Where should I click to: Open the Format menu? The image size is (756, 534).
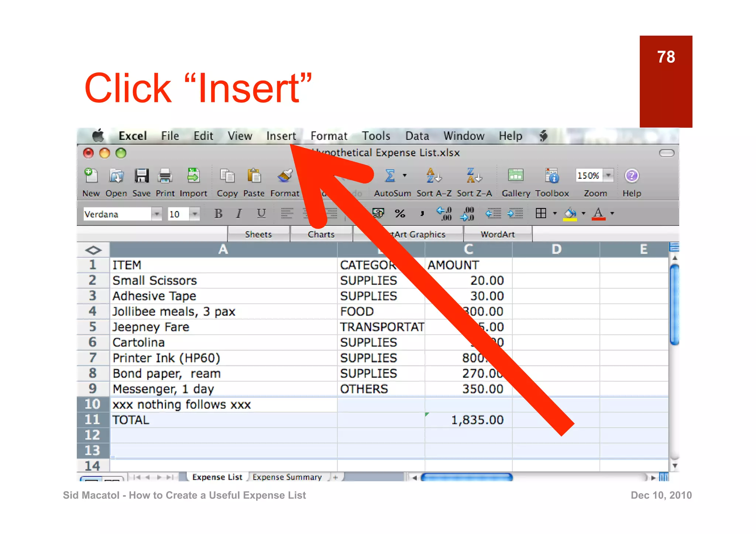coord(329,136)
